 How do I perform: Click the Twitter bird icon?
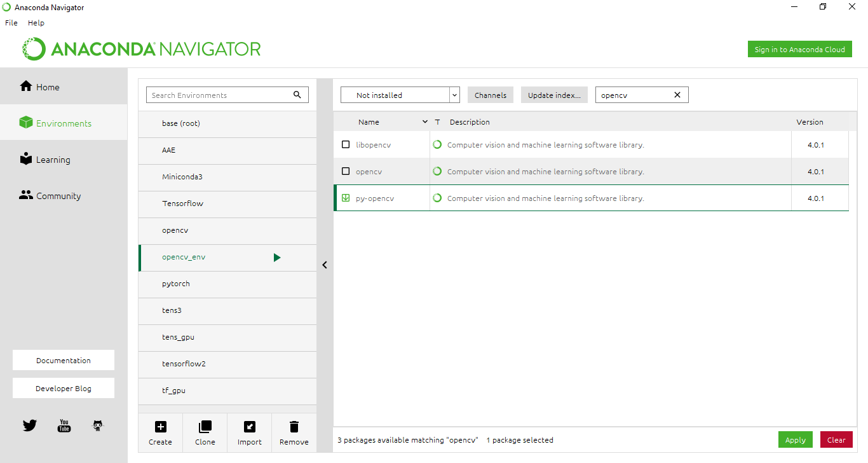[30, 425]
